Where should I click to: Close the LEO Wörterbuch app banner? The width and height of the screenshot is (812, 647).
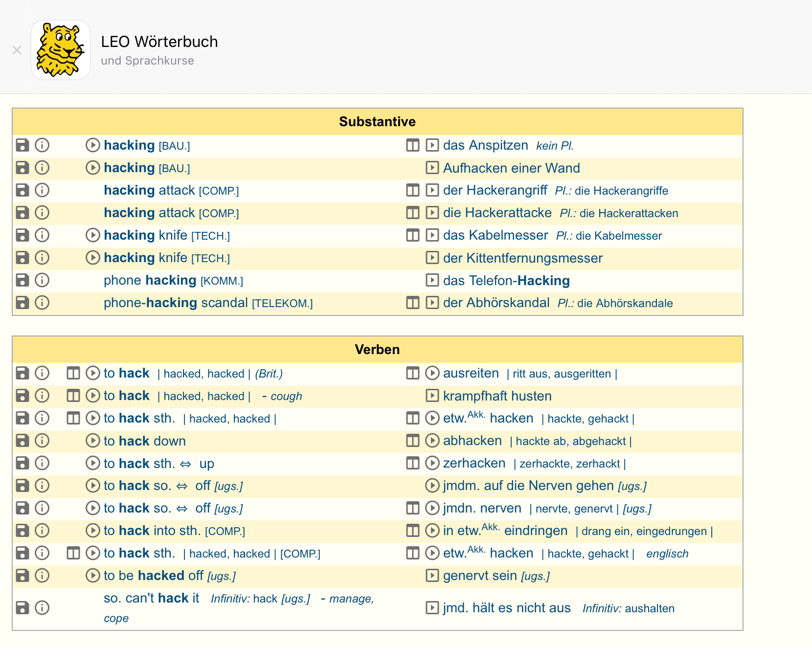pos(17,50)
